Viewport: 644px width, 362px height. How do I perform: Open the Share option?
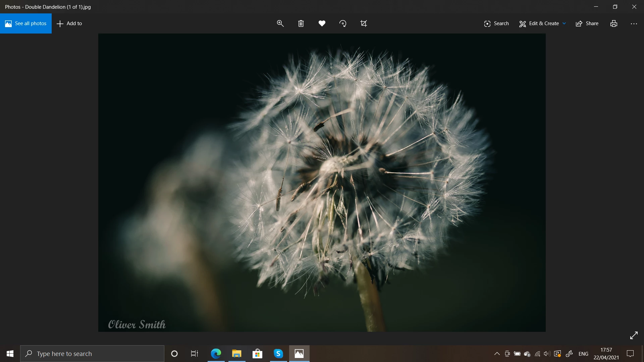tap(587, 23)
